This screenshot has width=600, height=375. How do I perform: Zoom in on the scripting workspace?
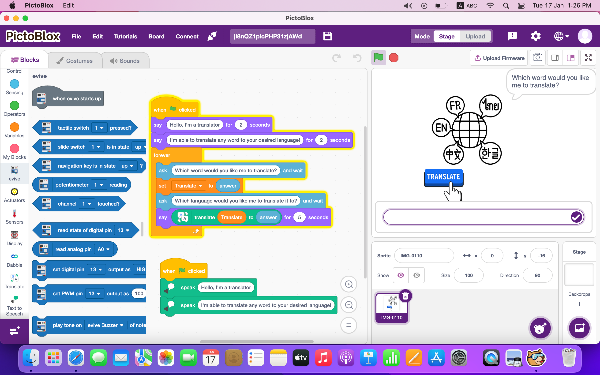click(x=349, y=284)
